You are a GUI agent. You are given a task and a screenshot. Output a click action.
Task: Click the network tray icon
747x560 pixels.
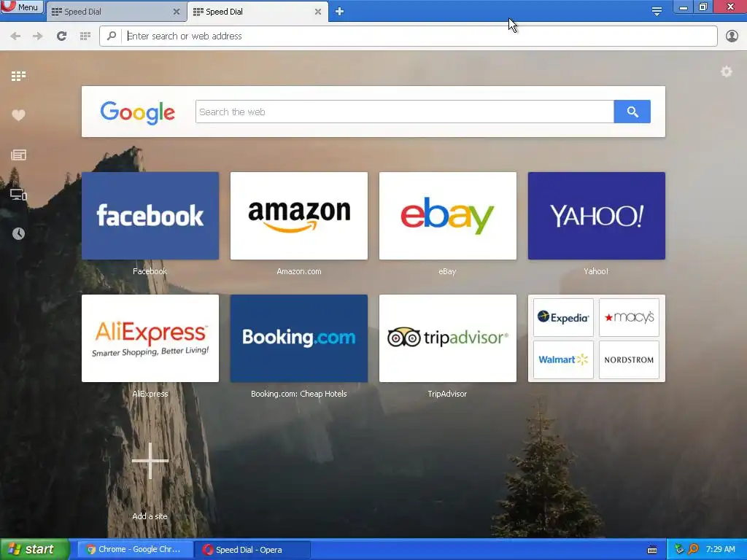tap(679, 550)
